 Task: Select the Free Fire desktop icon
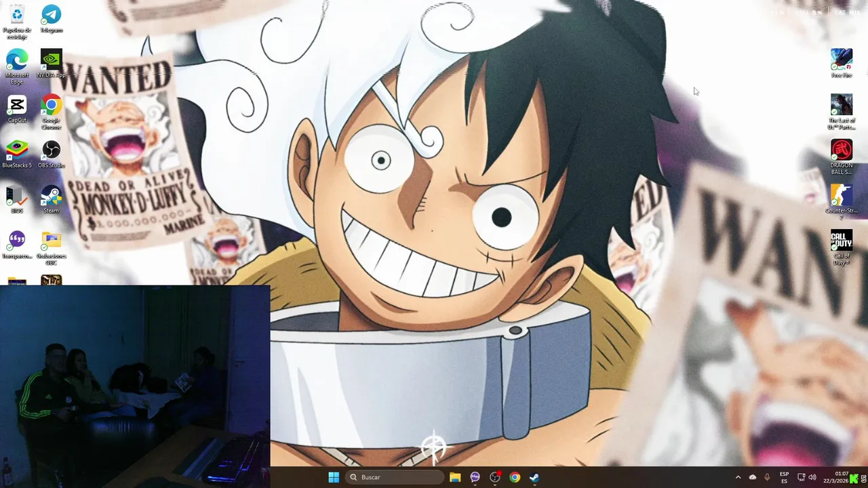[842, 63]
